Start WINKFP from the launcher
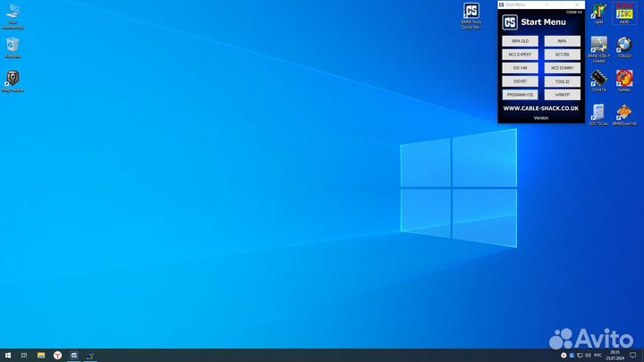644x362 pixels. 562,94
